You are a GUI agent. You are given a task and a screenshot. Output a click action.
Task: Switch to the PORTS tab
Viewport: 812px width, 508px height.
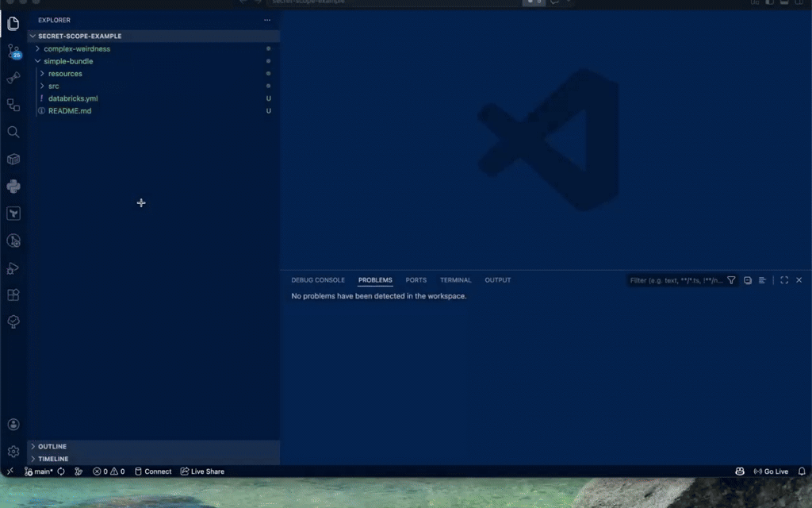[x=416, y=280]
